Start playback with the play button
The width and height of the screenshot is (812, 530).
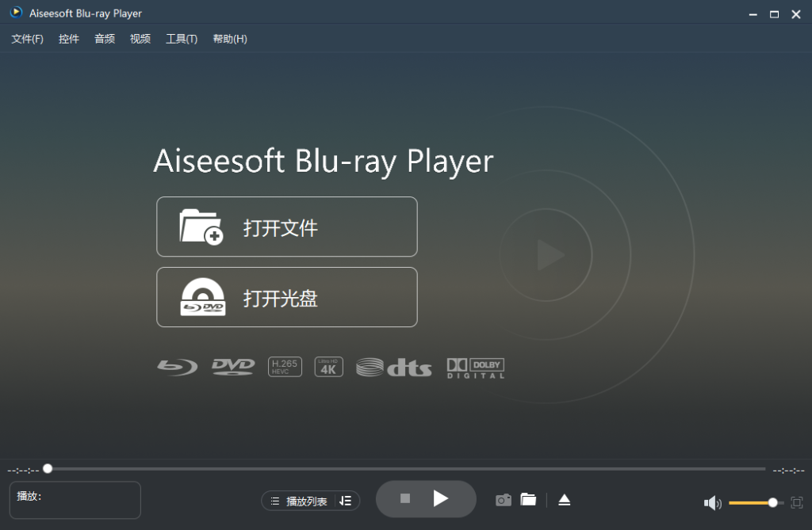click(441, 498)
